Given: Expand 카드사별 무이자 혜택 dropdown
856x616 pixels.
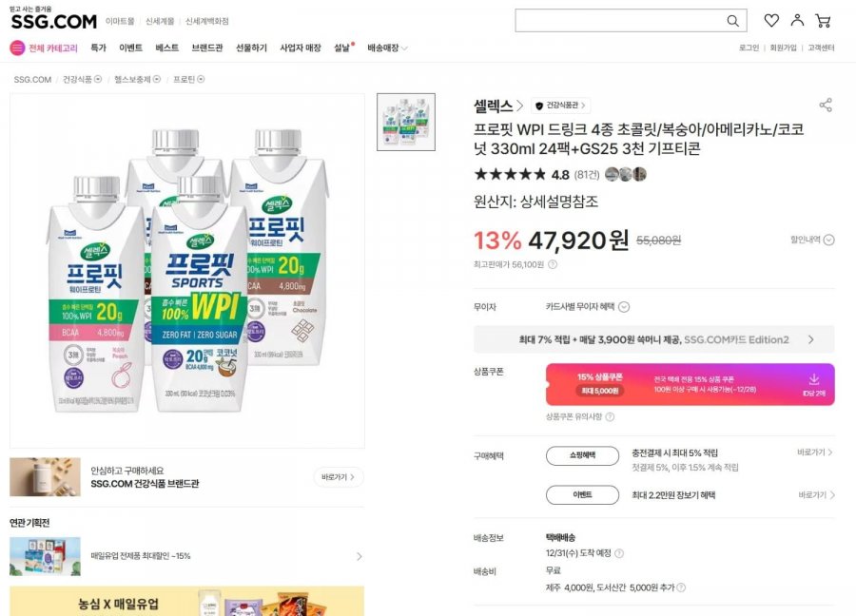Looking at the screenshot, I should point(624,307).
